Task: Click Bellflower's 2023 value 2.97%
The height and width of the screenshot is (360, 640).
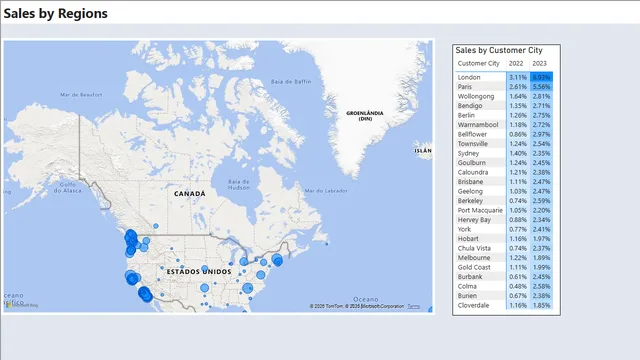Action: [541, 134]
